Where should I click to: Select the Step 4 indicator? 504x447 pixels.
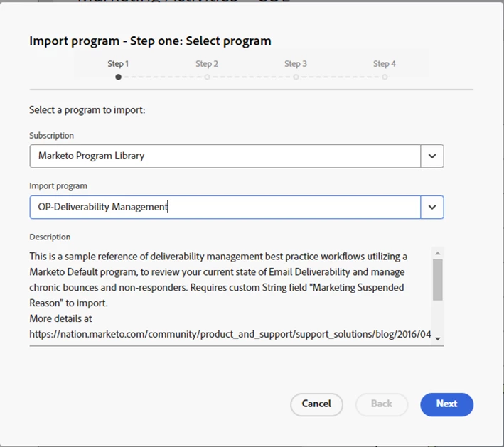[x=385, y=77]
